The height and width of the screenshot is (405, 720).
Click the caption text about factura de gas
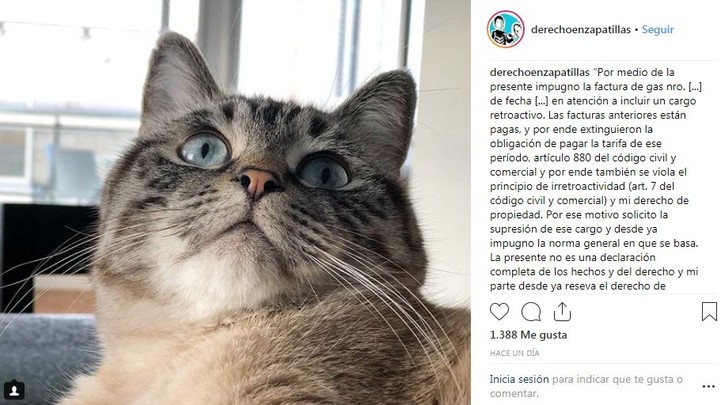click(596, 86)
